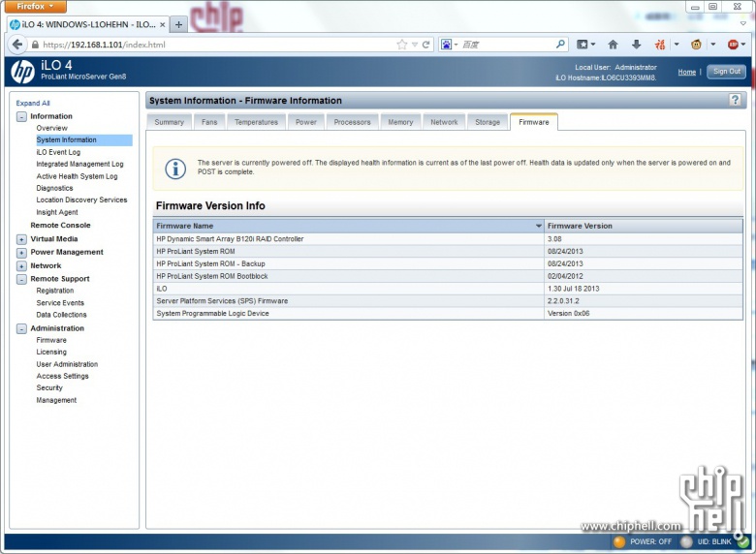Reload the page with the refresh icon
Image resolution: width=756 pixels, height=554 pixels.
point(425,45)
